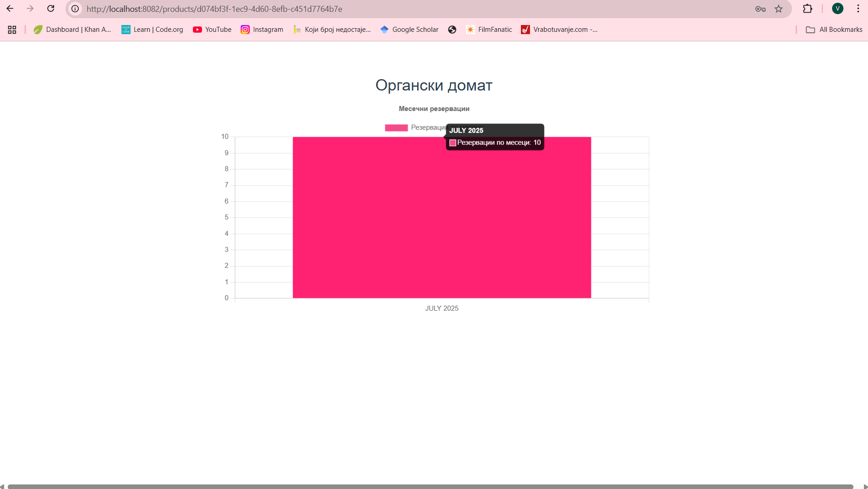Open Chrome's three-dot menu

click(858, 9)
